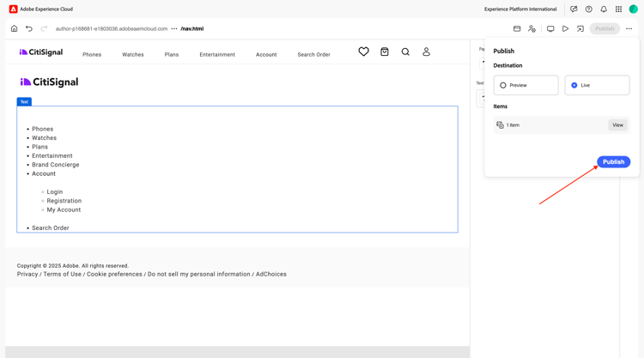The height and width of the screenshot is (358, 644).
Task: Click the blue Publish button
Action: 614,161
